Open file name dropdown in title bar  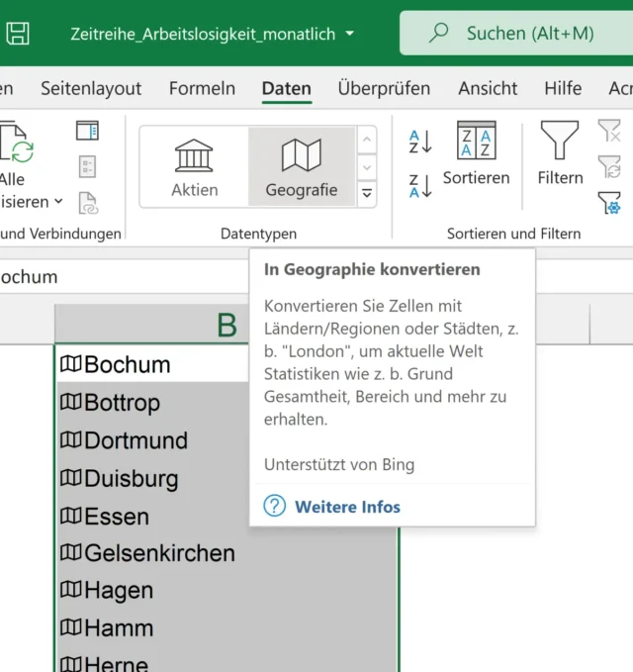click(x=349, y=34)
